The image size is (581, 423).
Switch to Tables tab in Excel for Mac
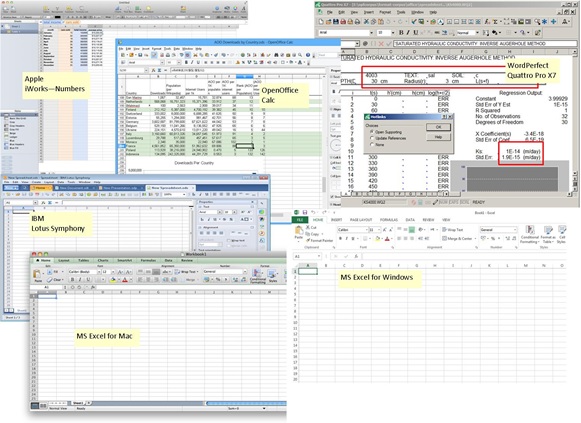84,260
